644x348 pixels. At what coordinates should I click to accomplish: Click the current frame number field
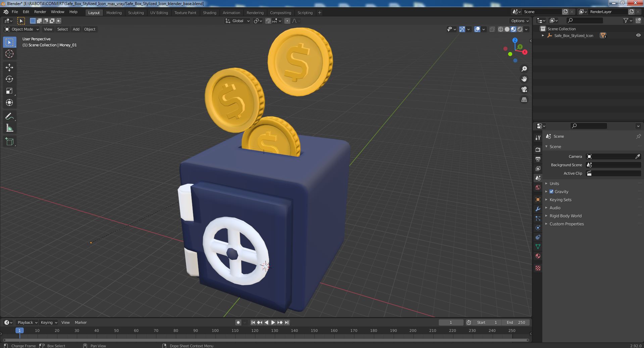[x=451, y=322]
